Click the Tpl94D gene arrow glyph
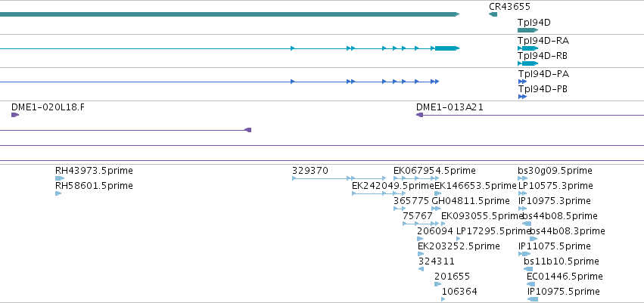 point(527,30)
